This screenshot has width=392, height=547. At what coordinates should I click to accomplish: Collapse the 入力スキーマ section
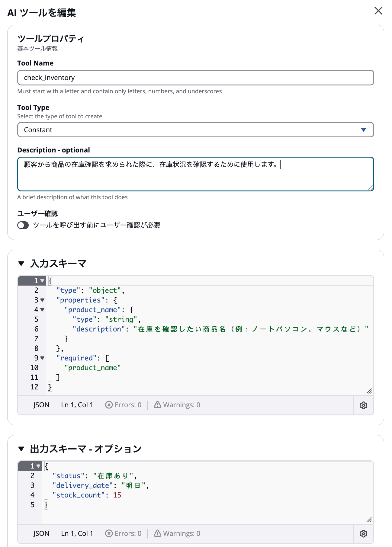coord(21,264)
